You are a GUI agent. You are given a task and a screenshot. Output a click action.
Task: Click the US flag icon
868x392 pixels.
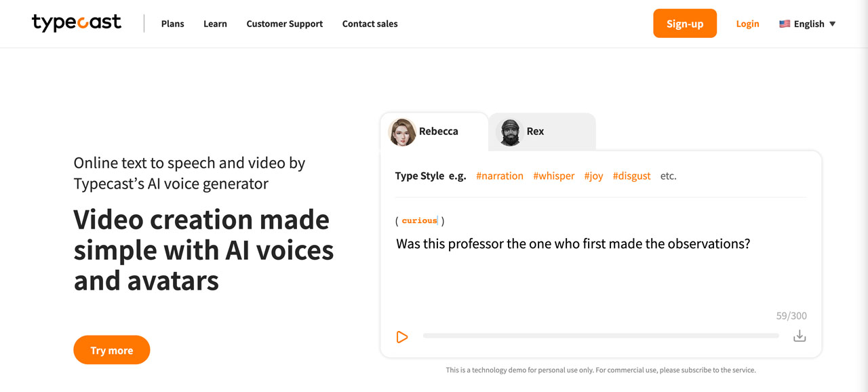[785, 24]
